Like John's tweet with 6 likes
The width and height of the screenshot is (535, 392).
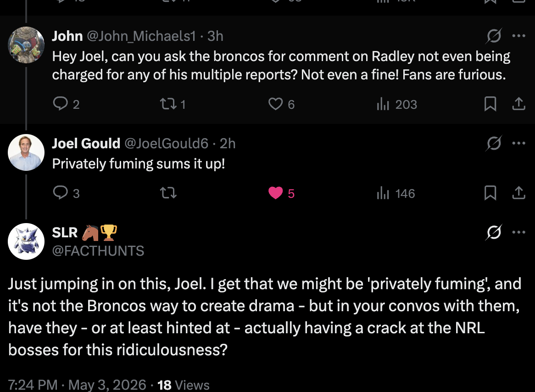(x=281, y=104)
